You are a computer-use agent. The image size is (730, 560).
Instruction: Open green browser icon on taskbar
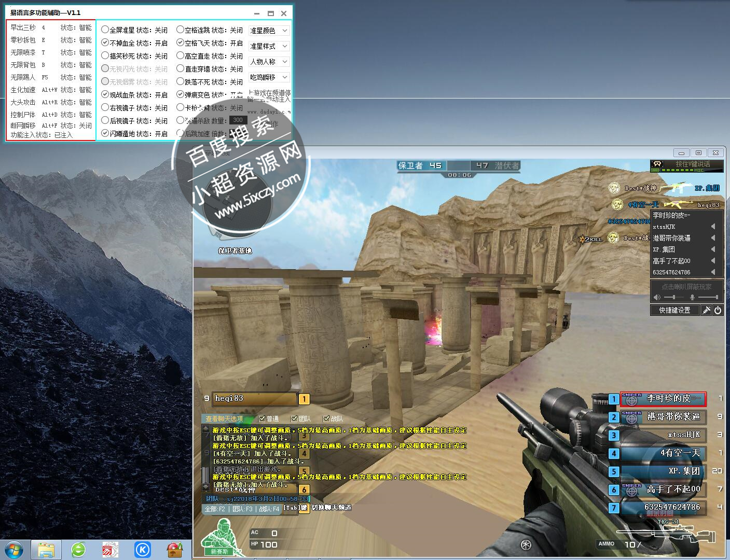click(x=78, y=550)
